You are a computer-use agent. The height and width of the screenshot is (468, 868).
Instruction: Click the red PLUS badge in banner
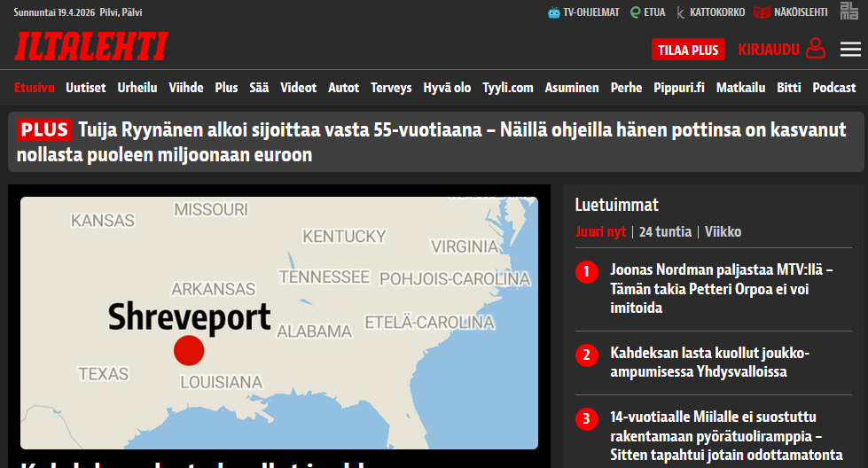point(43,129)
